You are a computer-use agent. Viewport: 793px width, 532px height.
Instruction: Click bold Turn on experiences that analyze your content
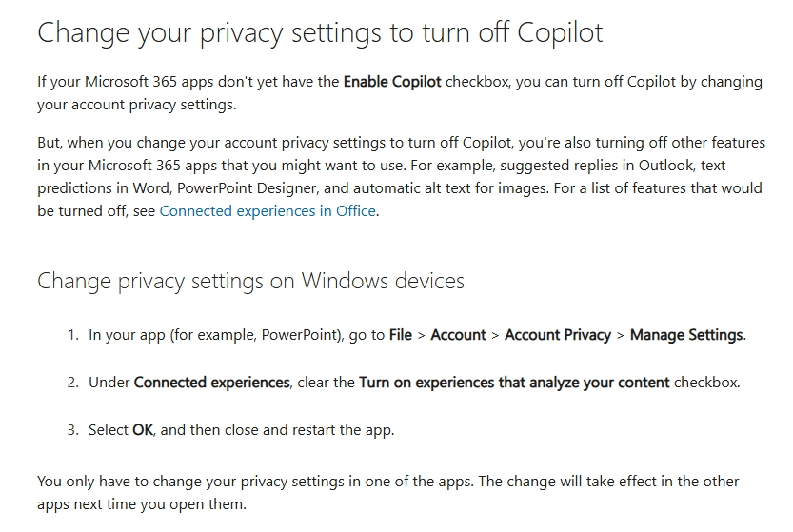514,383
